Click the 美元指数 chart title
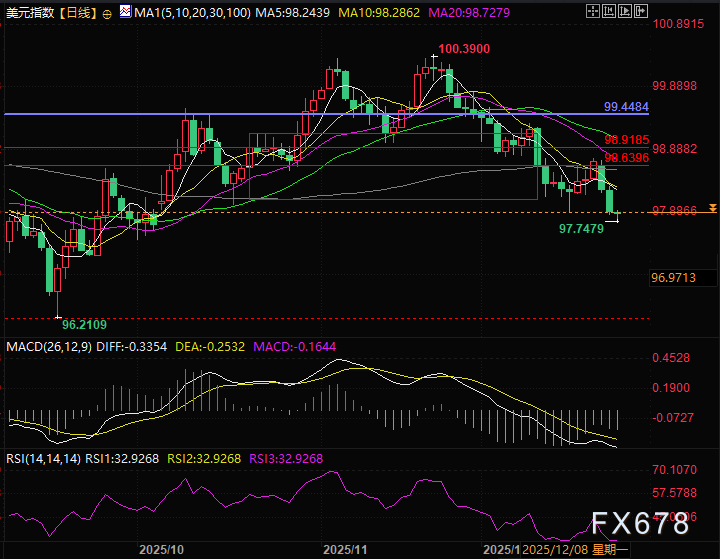This screenshot has height=559, width=720. click(30, 10)
